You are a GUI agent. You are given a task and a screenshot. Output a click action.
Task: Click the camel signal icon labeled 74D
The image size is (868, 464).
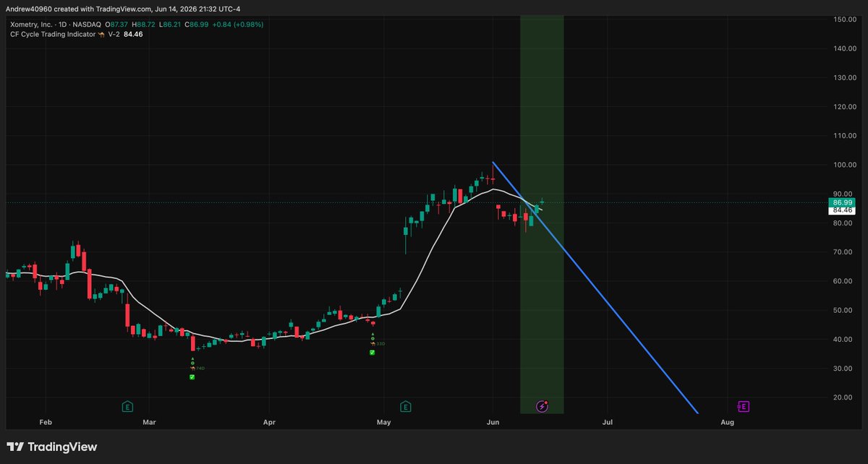pyautogui.click(x=192, y=369)
